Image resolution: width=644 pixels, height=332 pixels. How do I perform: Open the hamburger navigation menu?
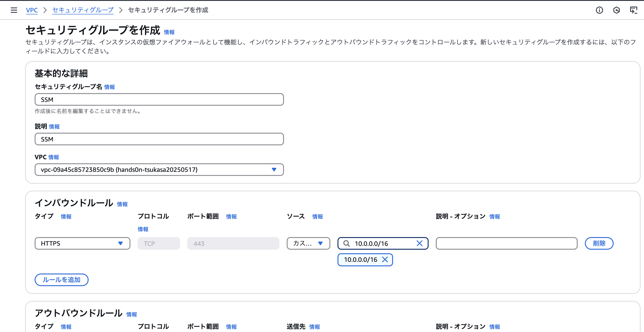pos(14,10)
